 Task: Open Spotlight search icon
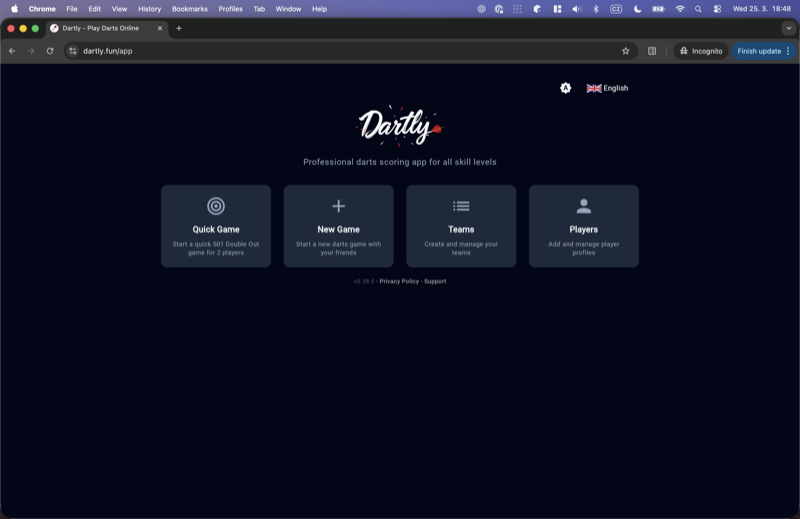pyautogui.click(x=698, y=9)
